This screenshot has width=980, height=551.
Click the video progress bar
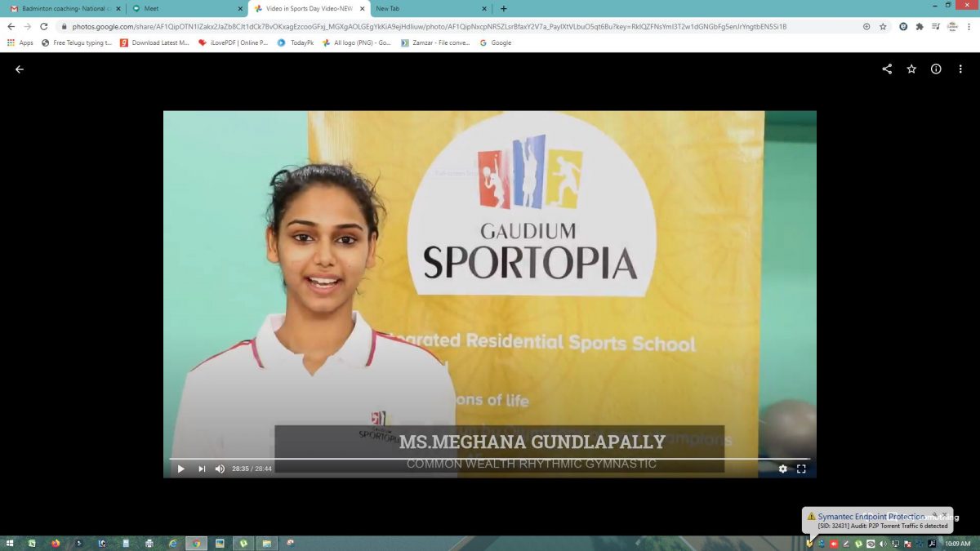tap(488, 459)
